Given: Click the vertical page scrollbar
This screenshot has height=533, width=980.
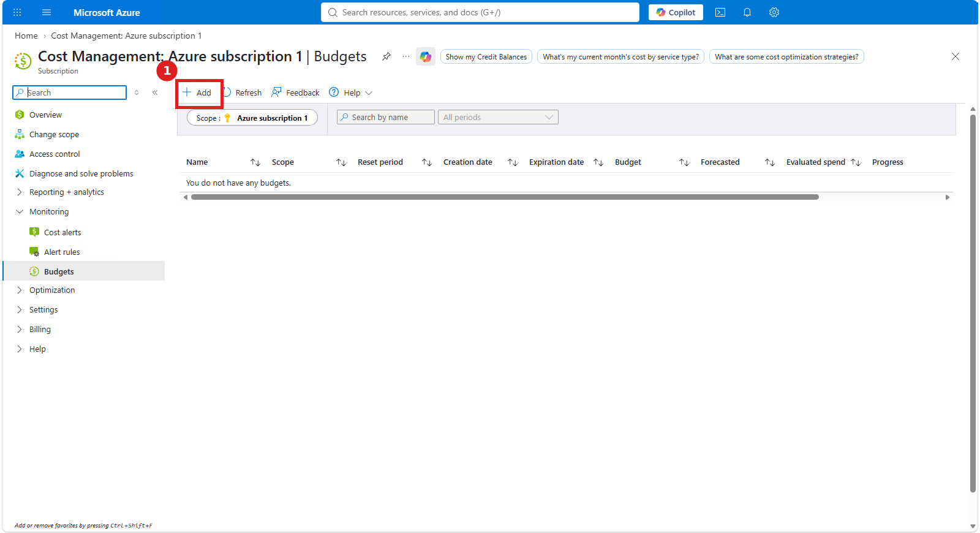Looking at the screenshot, I should [x=973, y=303].
